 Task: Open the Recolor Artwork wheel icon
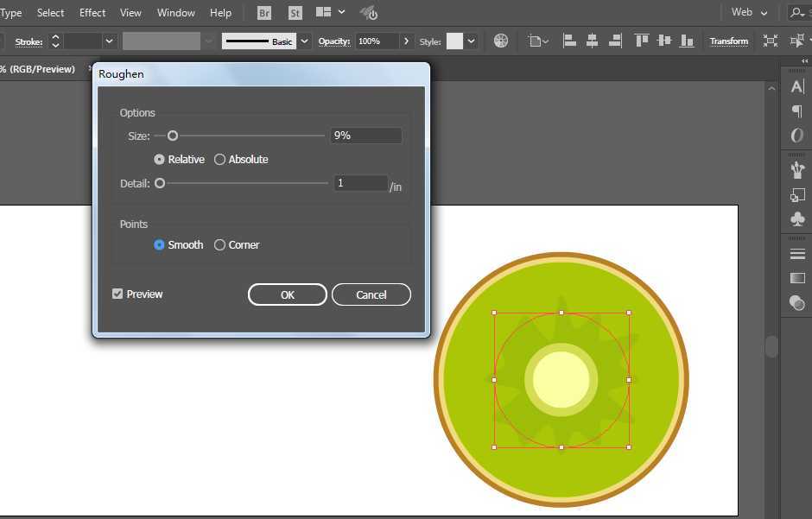click(x=501, y=41)
